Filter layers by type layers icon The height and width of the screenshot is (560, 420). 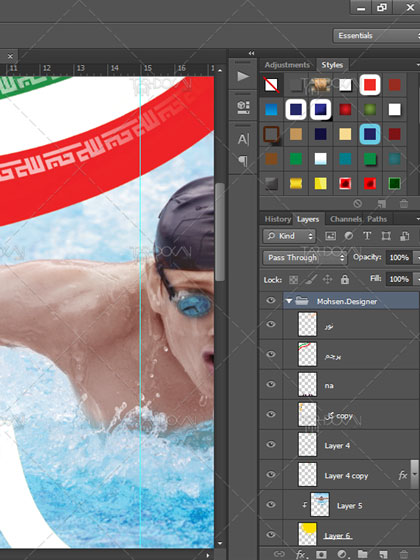pos(367,236)
